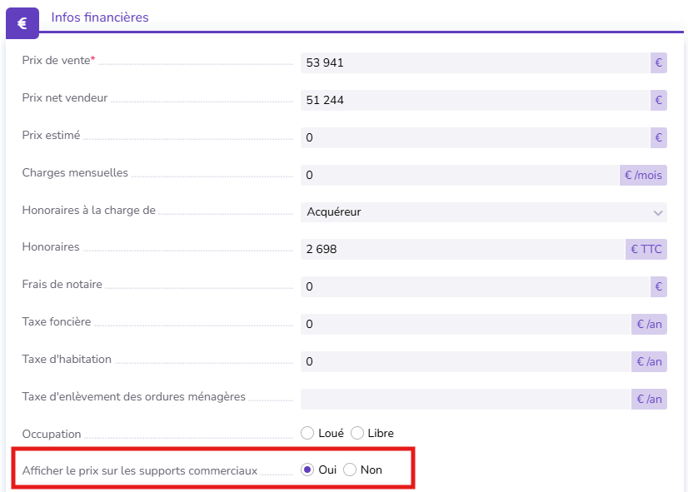Screen dimensions: 688x492
Task: Open the Infos financières section header
Action: pyautogui.click(x=100, y=17)
